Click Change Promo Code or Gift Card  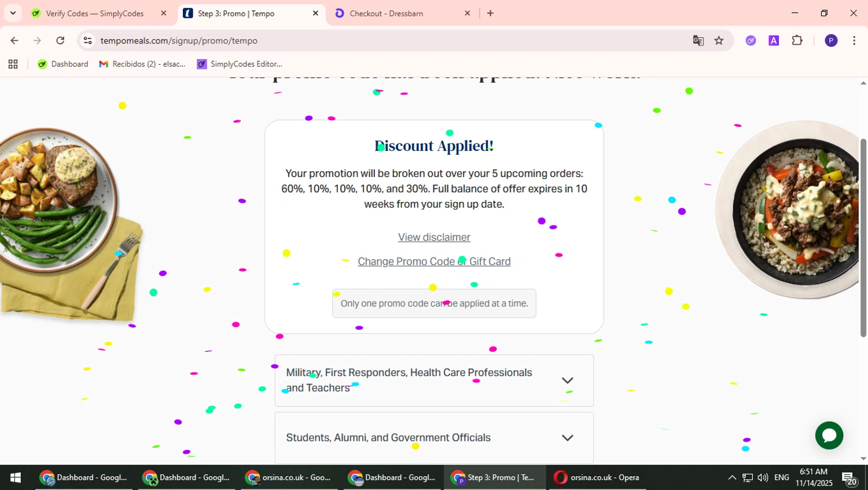click(434, 261)
